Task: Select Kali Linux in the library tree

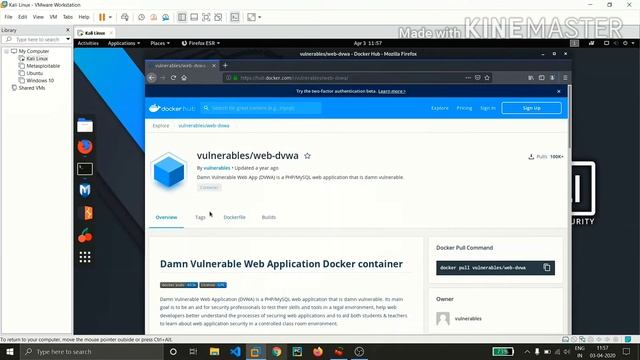Action: (x=37, y=59)
